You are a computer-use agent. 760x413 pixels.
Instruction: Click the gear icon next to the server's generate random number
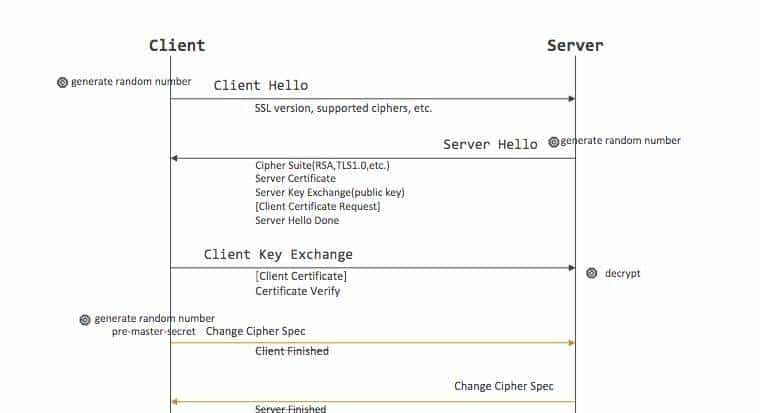click(554, 141)
